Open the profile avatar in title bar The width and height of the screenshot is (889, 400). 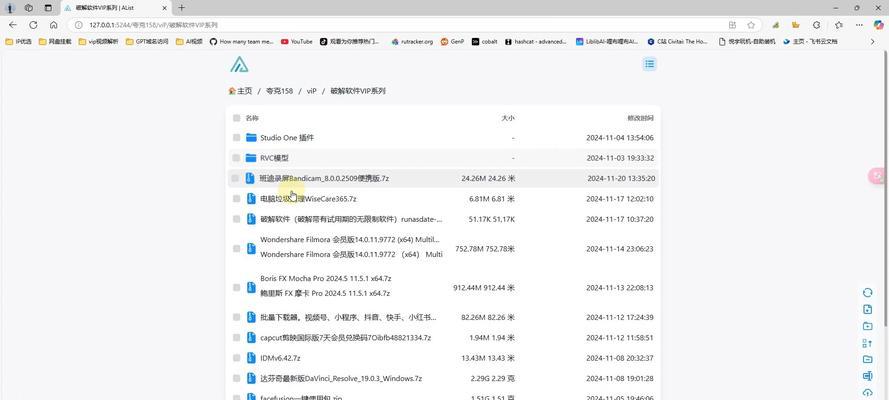point(10,8)
